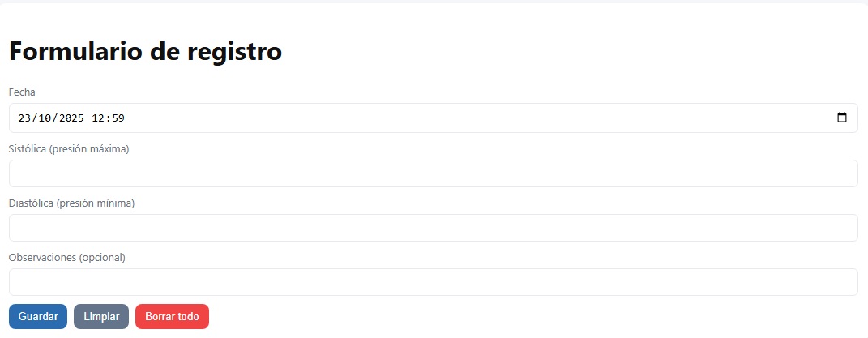Select the minutes segment '59' in Fecha
This screenshot has height=338, width=868.
pyautogui.click(x=118, y=118)
